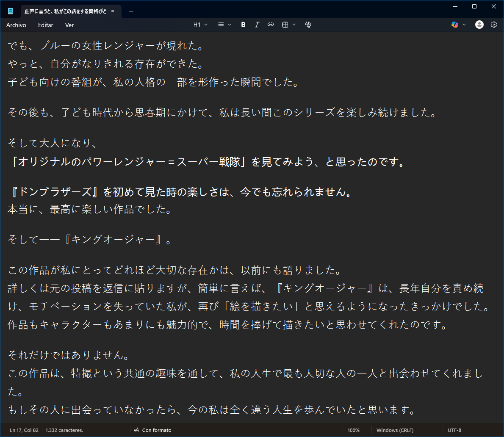This screenshot has width=504, height=437.
Task: Open a new tab with the plus button
Action: pos(131,12)
